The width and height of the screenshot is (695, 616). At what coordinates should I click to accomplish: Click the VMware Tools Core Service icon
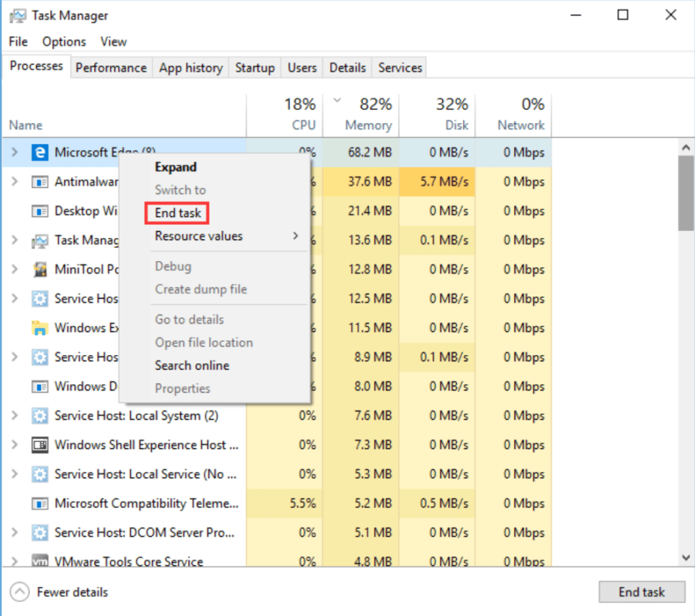point(40,561)
